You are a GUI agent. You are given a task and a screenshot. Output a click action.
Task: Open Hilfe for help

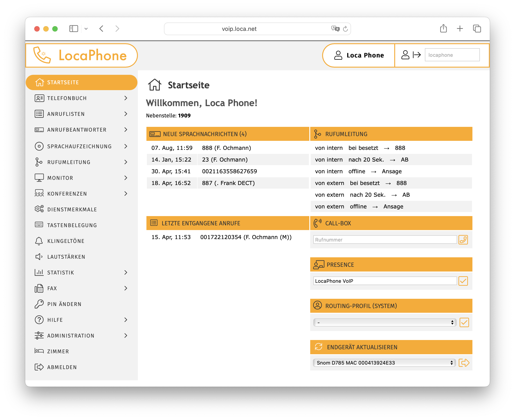click(55, 320)
